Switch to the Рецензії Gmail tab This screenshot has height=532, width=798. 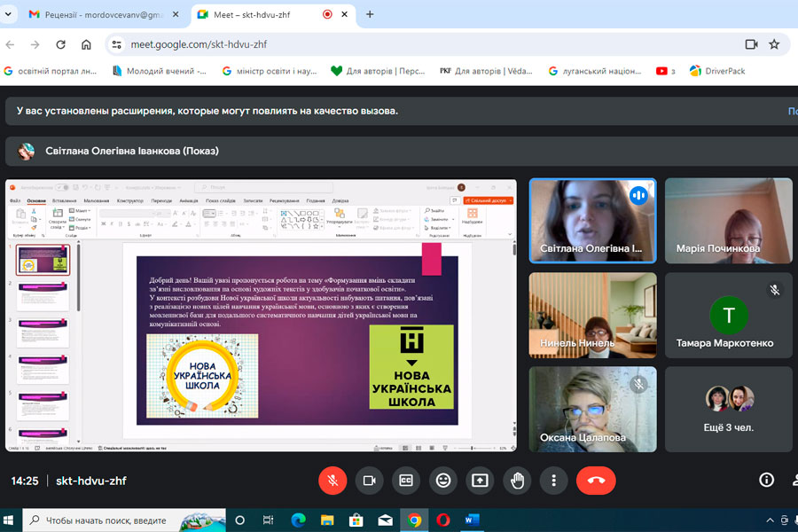(105, 14)
